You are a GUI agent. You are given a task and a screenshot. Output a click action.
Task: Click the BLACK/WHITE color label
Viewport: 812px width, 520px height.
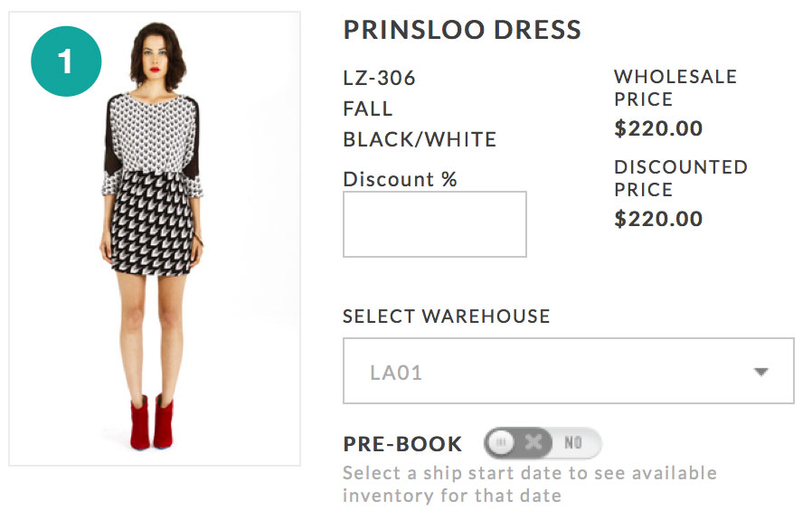pos(420,139)
